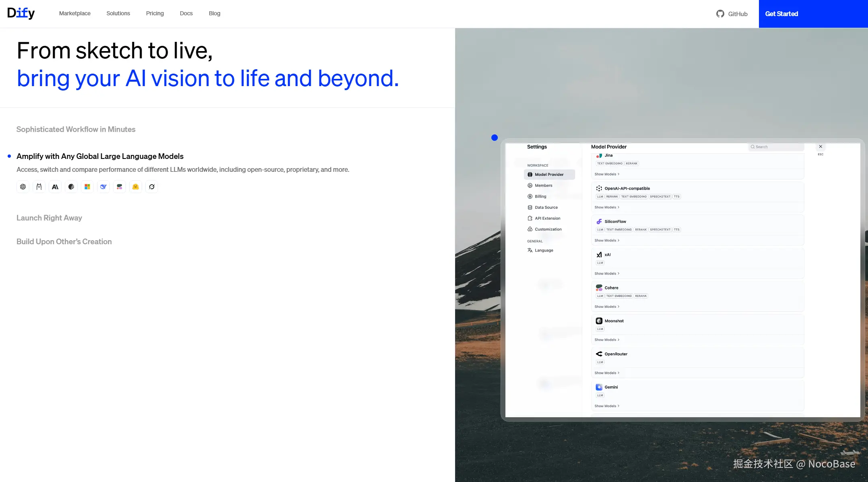Click the Dify logo
Screen dimensions: 868x482
pos(21,13)
